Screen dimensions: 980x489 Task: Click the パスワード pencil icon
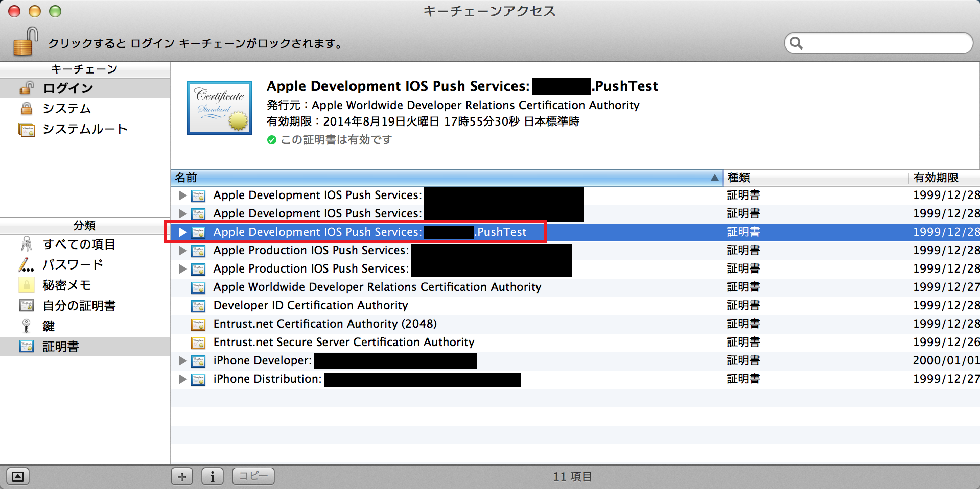click(x=27, y=264)
